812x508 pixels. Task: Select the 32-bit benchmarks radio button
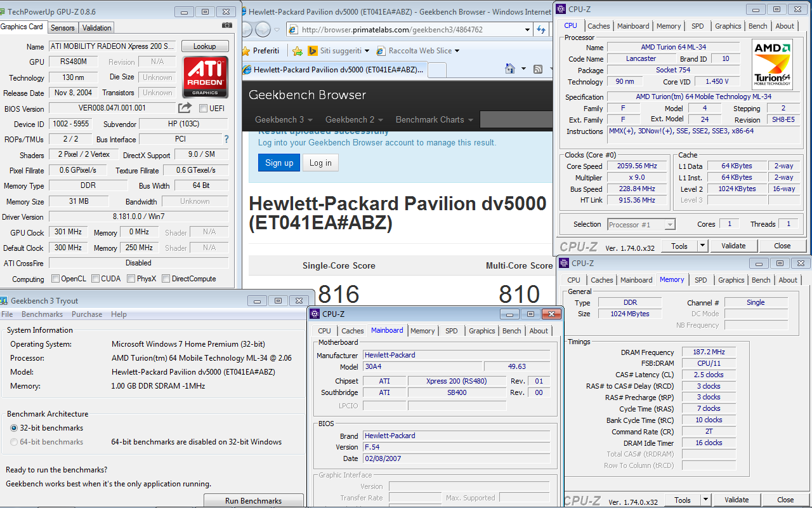click(x=14, y=428)
